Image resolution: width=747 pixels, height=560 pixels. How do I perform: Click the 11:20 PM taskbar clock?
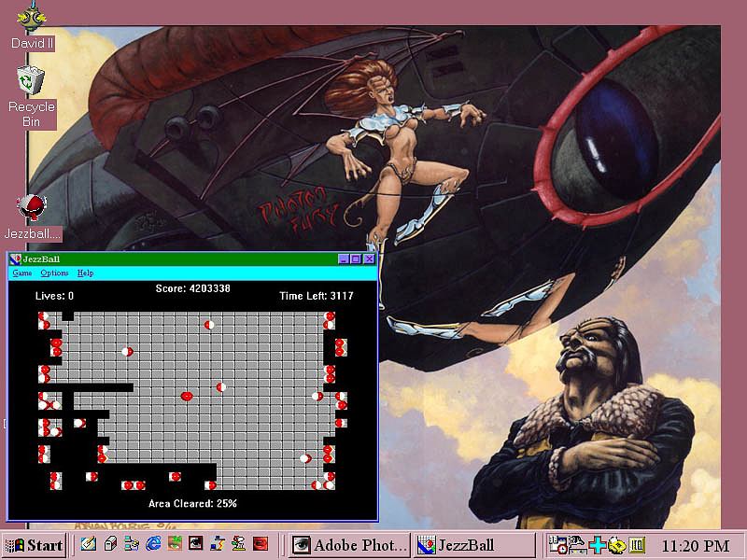point(696,545)
